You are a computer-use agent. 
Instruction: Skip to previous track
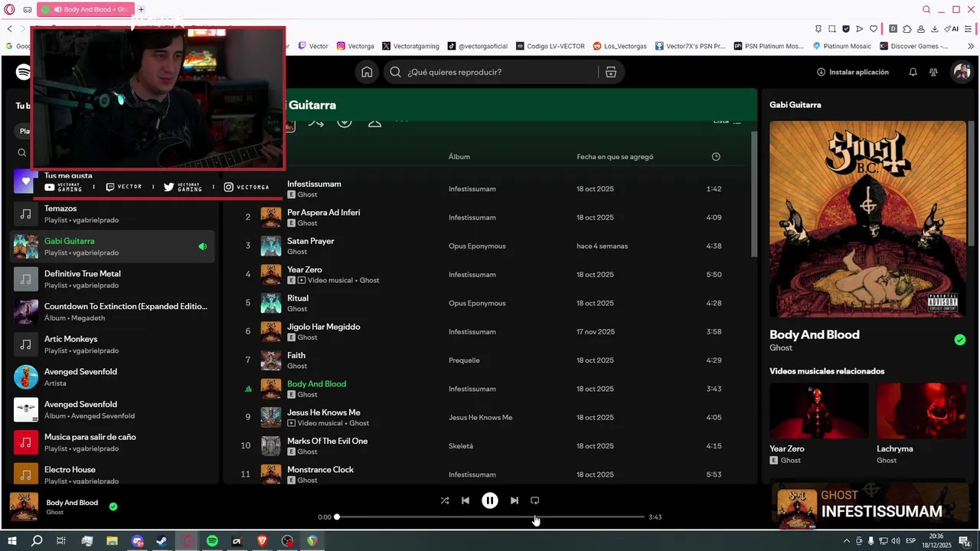465,500
